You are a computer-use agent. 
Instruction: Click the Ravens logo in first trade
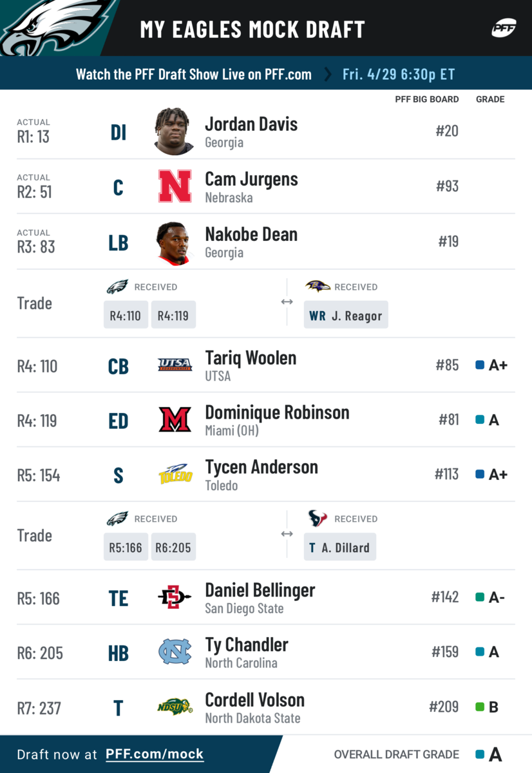click(x=318, y=286)
